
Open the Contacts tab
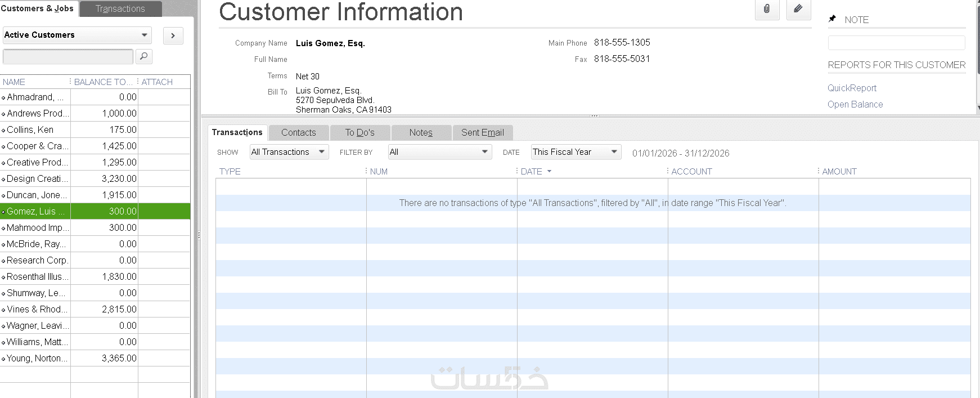point(299,133)
